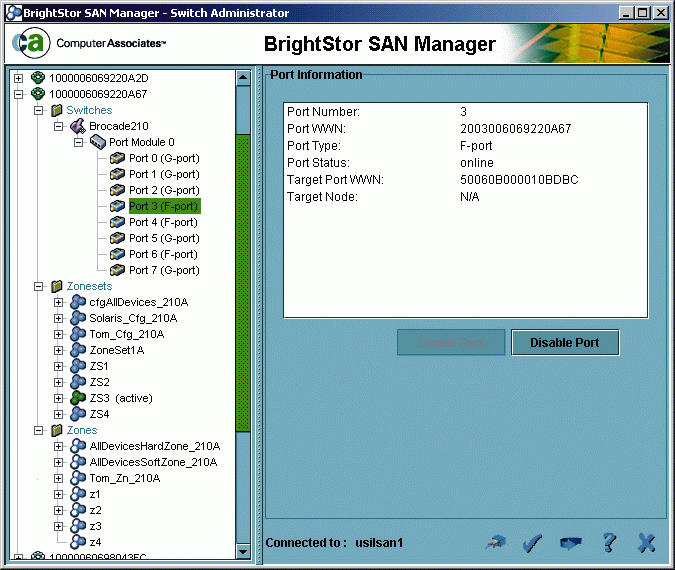The height and width of the screenshot is (570, 675).
Task: Click the tree scrollbar down arrow
Action: pos(243,551)
